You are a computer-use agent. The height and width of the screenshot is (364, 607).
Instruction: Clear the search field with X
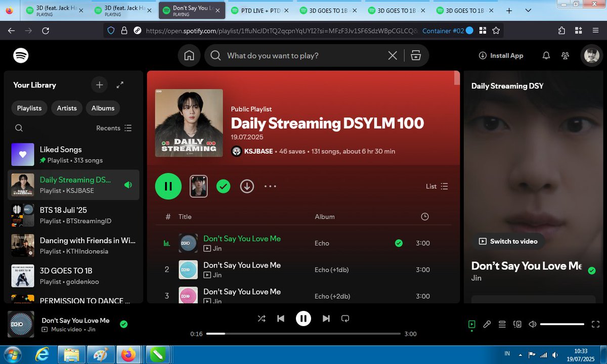point(393,56)
